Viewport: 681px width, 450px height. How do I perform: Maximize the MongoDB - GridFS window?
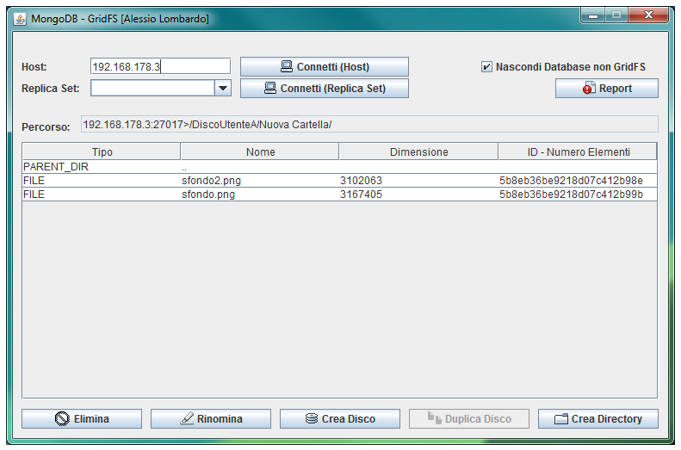point(616,15)
